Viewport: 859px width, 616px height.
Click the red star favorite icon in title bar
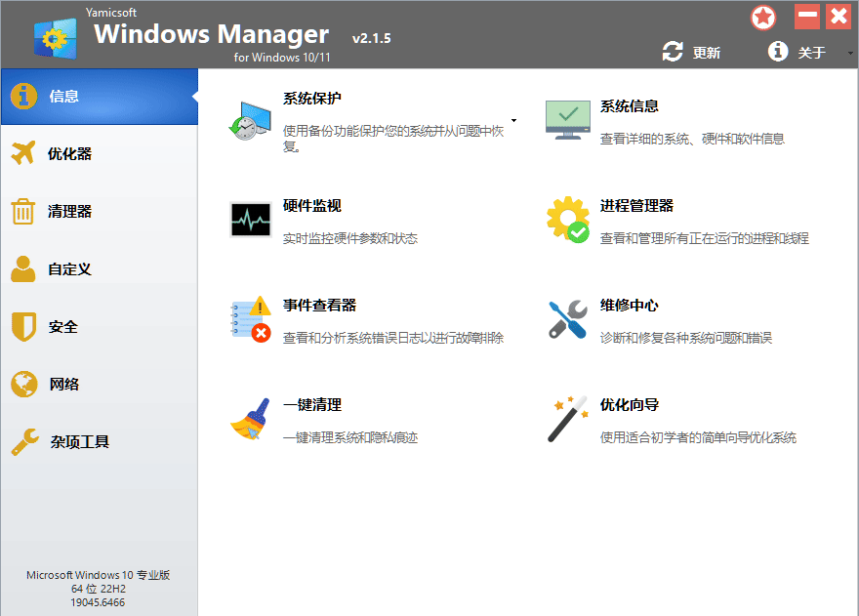click(x=763, y=18)
